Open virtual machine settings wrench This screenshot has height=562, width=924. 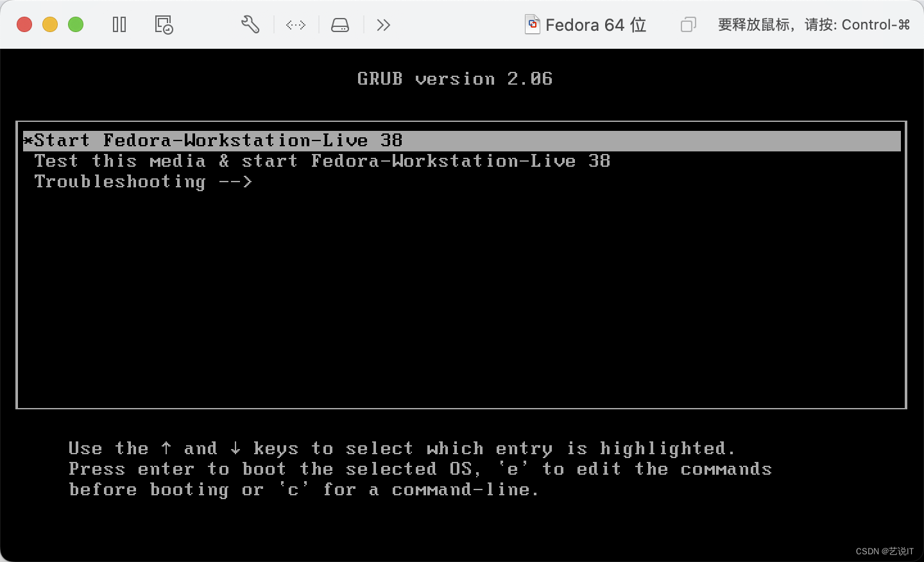click(250, 25)
